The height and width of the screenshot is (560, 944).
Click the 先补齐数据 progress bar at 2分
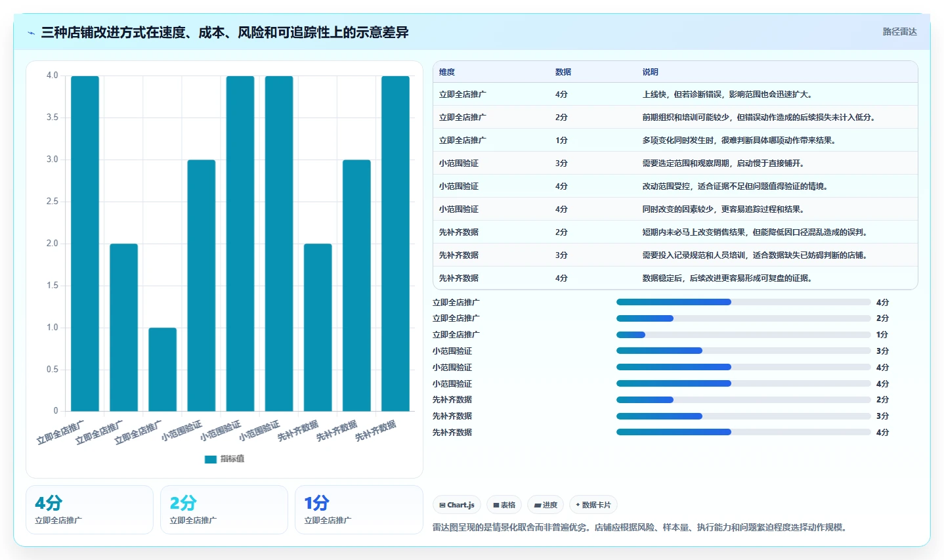743,400
